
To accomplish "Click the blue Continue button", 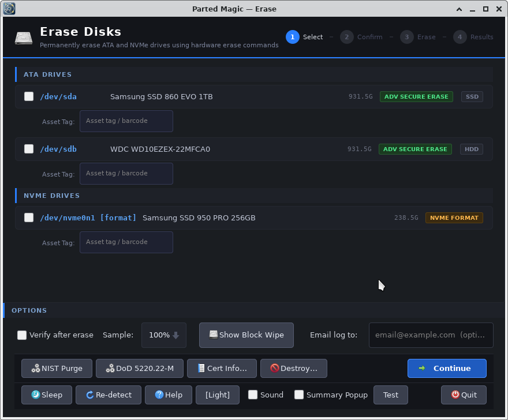I will click(447, 368).
